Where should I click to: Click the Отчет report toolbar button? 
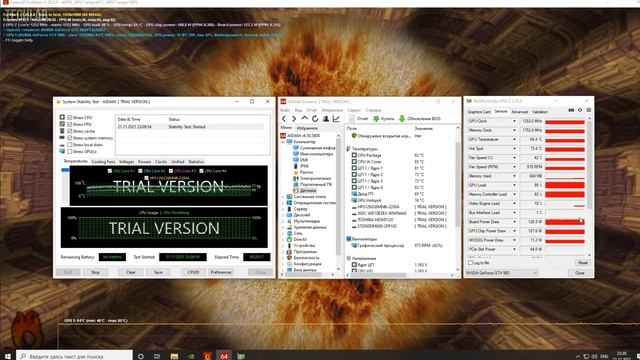tap(359, 119)
